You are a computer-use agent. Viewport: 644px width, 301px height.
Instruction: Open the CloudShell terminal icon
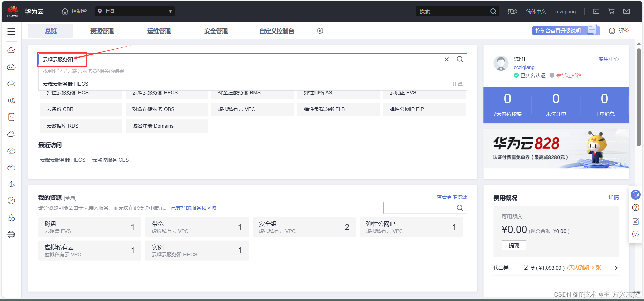coord(596,11)
